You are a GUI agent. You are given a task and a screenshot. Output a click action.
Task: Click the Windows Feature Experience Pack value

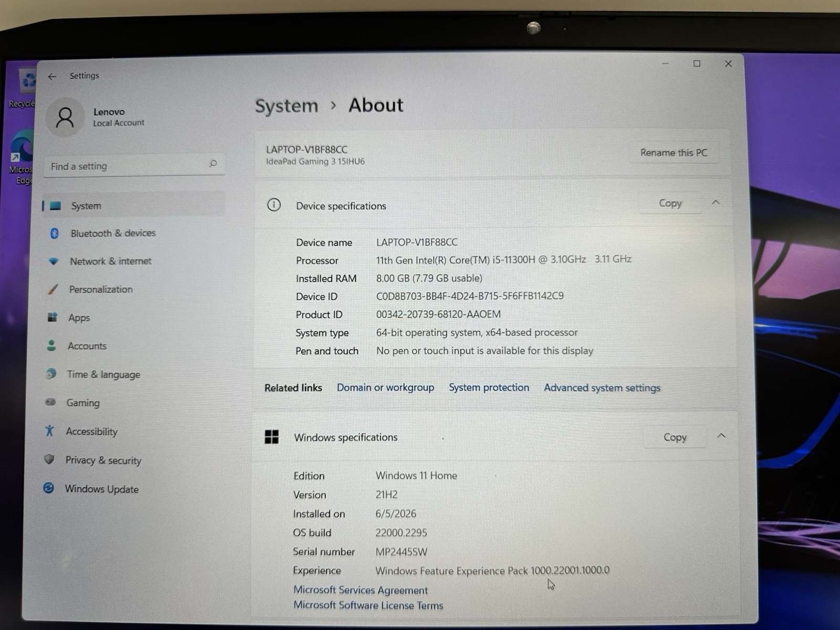492,570
